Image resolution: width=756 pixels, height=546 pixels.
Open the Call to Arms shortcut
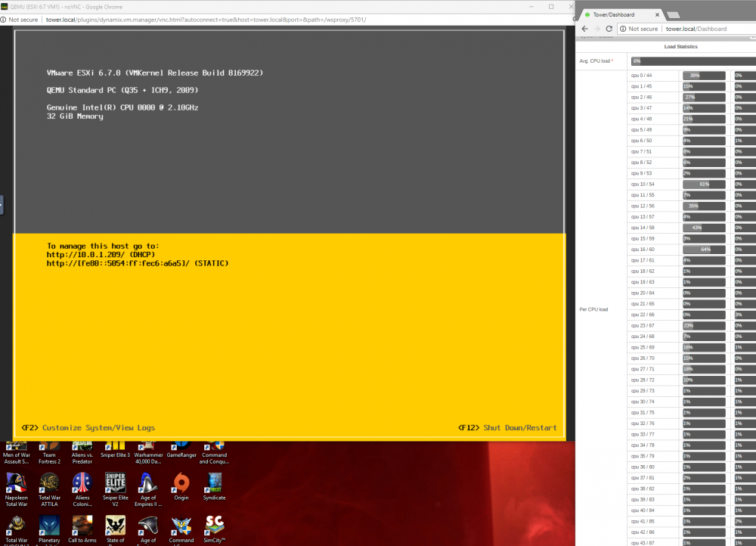[x=82, y=529]
